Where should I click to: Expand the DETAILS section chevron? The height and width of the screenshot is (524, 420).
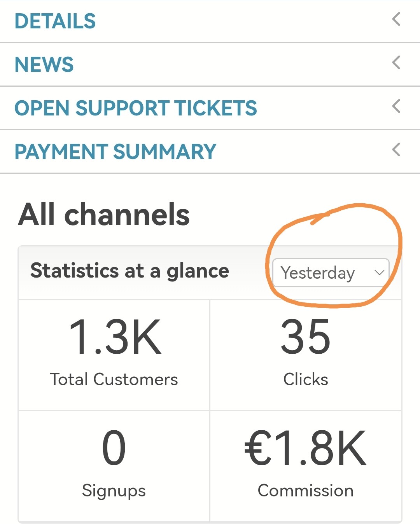396,19
